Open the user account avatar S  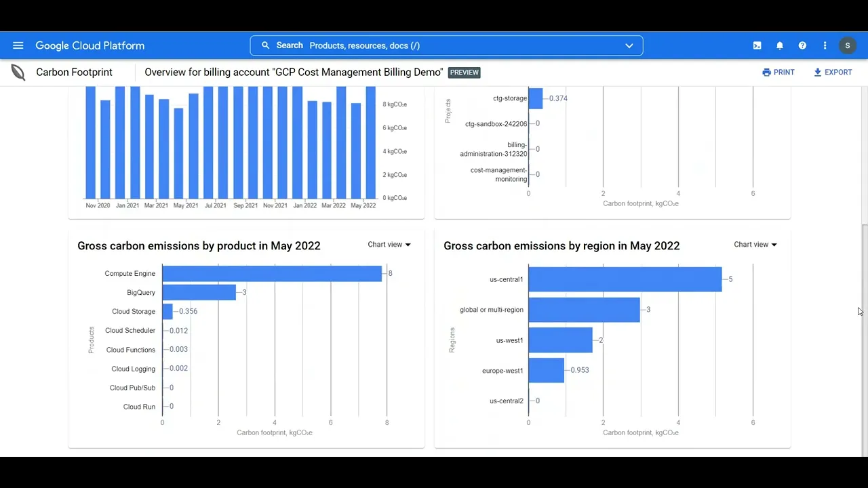[848, 45]
